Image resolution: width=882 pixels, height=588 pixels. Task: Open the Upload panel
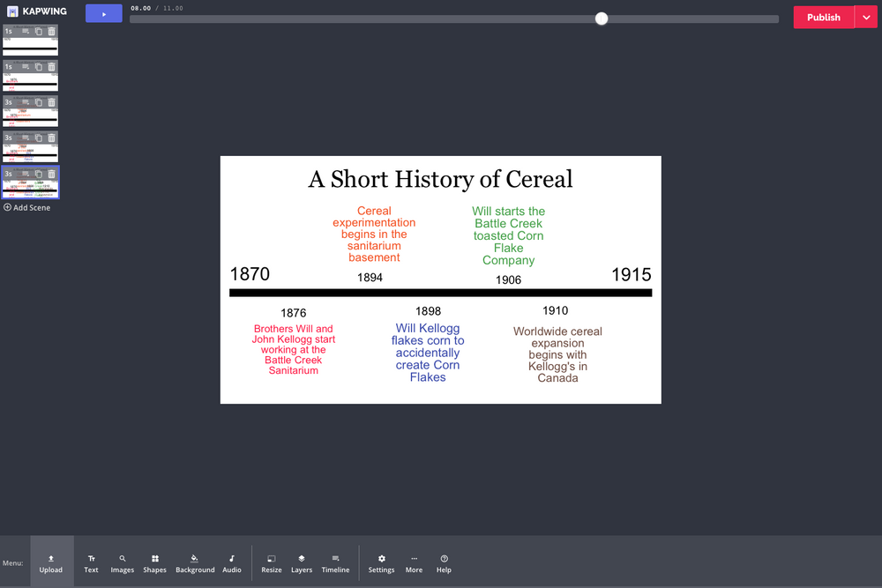click(x=50, y=562)
